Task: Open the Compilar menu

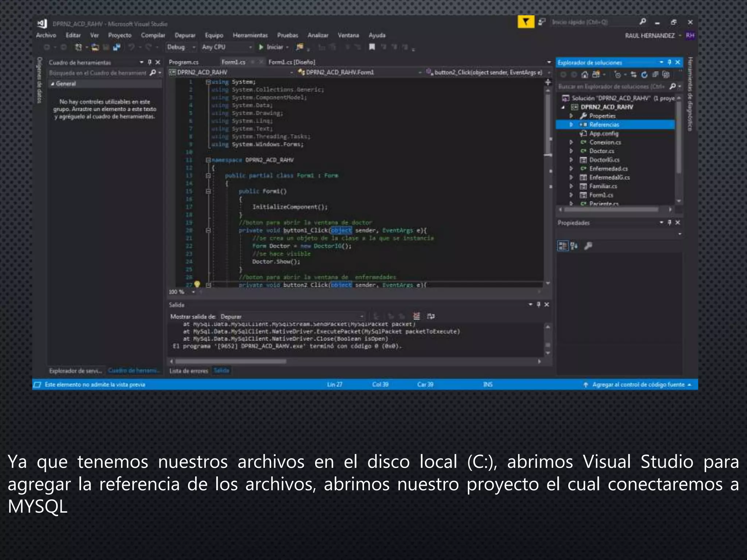Action: point(153,35)
